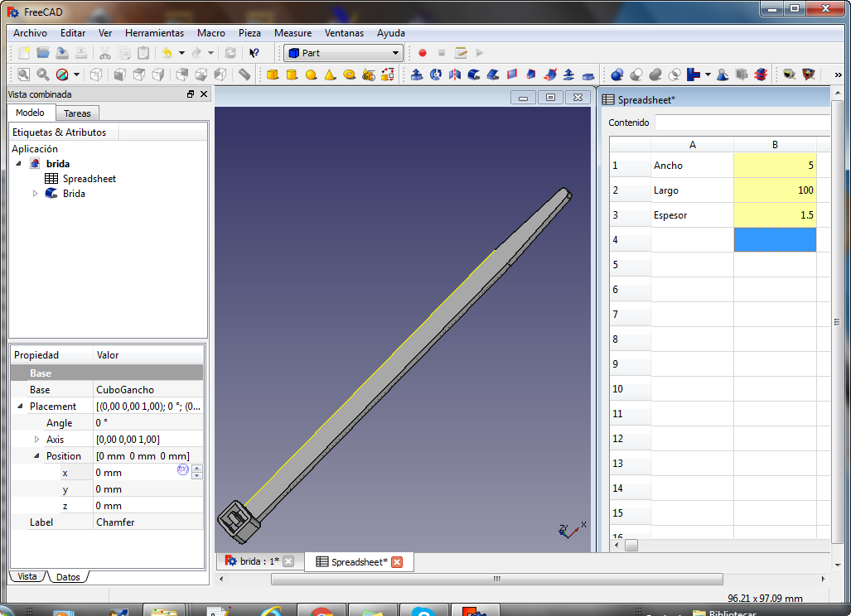Select the Cone primitive tool

(x=330, y=75)
